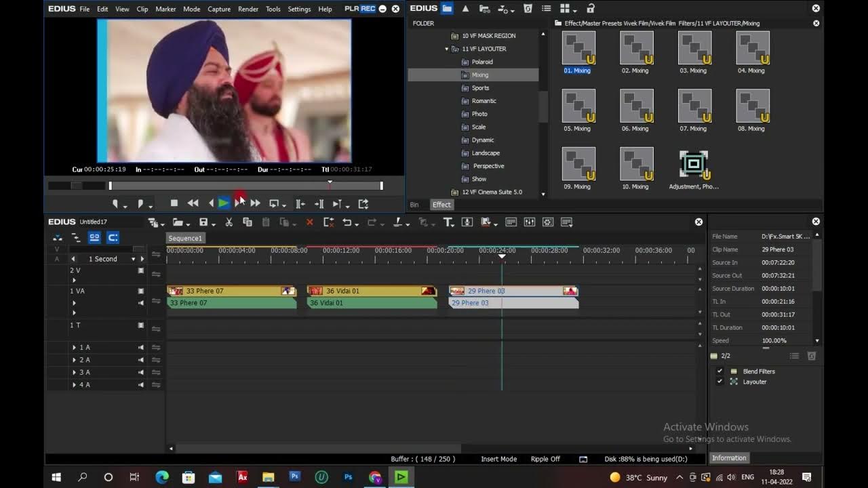Open the Settings menu
Image resolution: width=868 pixels, height=488 pixels.
[x=299, y=9]
